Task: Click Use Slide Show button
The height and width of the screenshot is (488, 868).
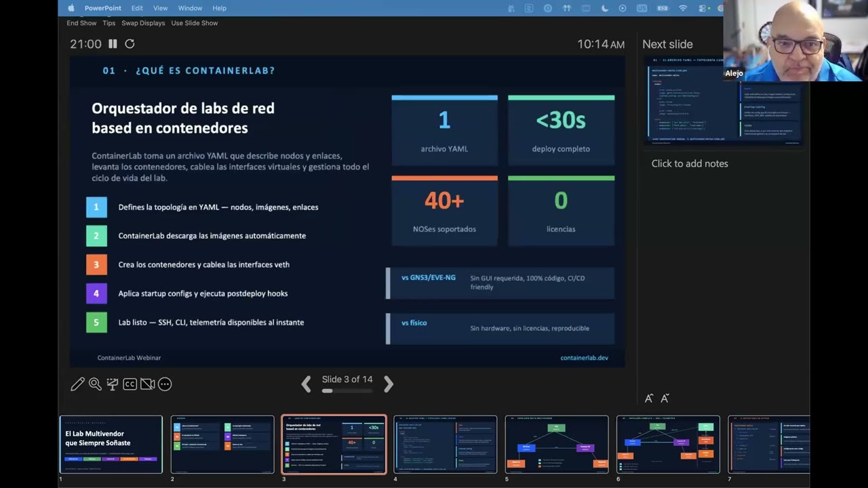Action: tap(195, 23)
